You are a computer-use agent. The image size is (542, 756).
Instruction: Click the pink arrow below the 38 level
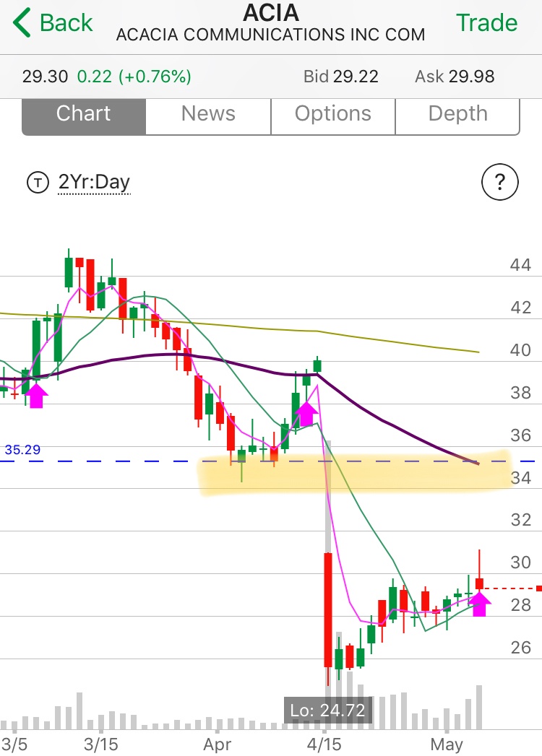coord(306,413)
